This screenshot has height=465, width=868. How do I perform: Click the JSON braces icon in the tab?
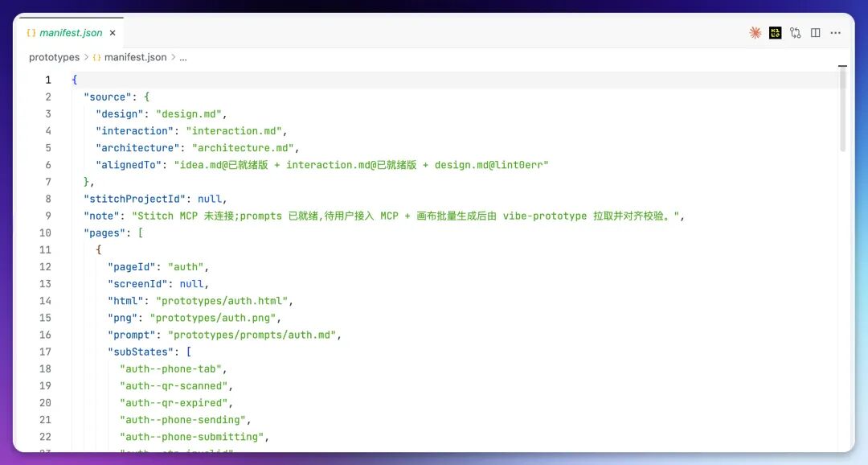coord(31,33)
